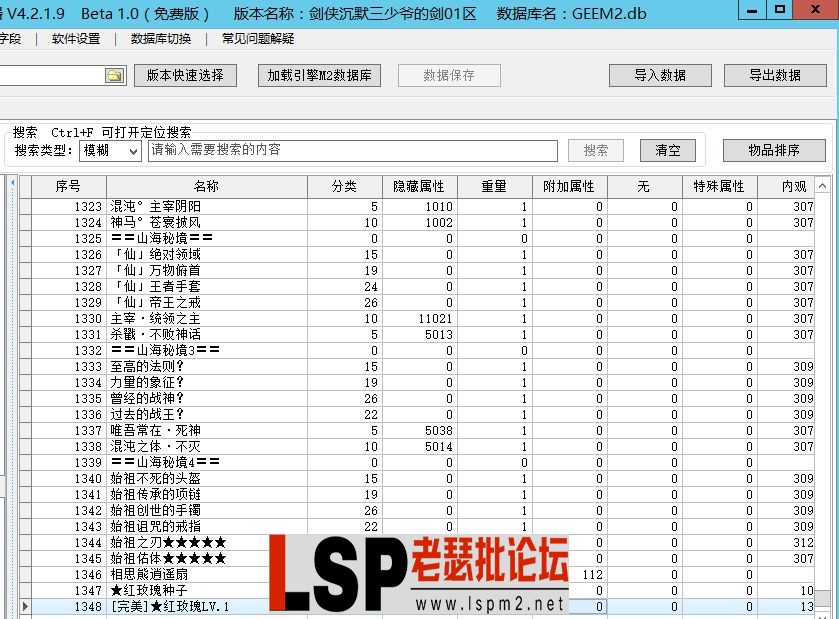Screen dimensions: 839x619
Task: Click the folder browse icon
Action: (x=115, y=75)
